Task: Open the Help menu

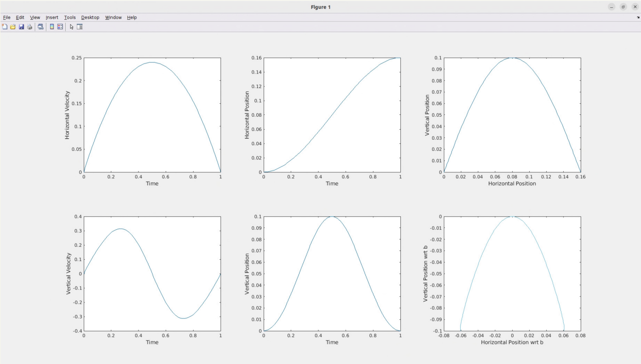Action: click(x=132, y=17)
